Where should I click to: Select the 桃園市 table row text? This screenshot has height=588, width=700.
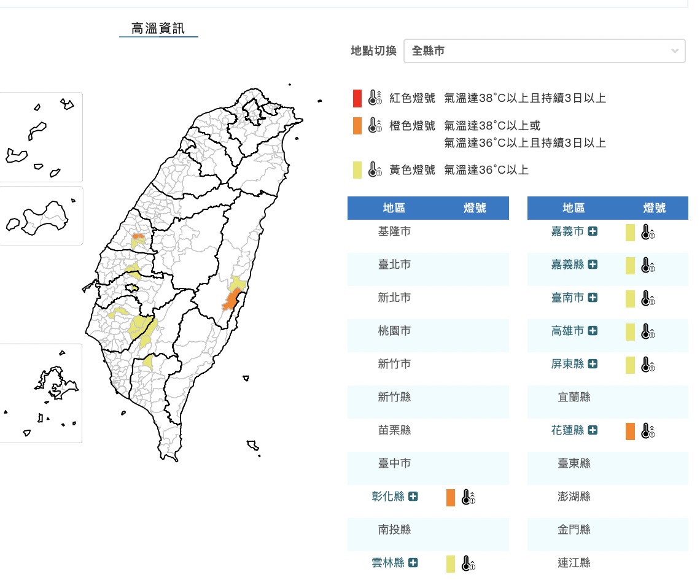click(394, 331)
